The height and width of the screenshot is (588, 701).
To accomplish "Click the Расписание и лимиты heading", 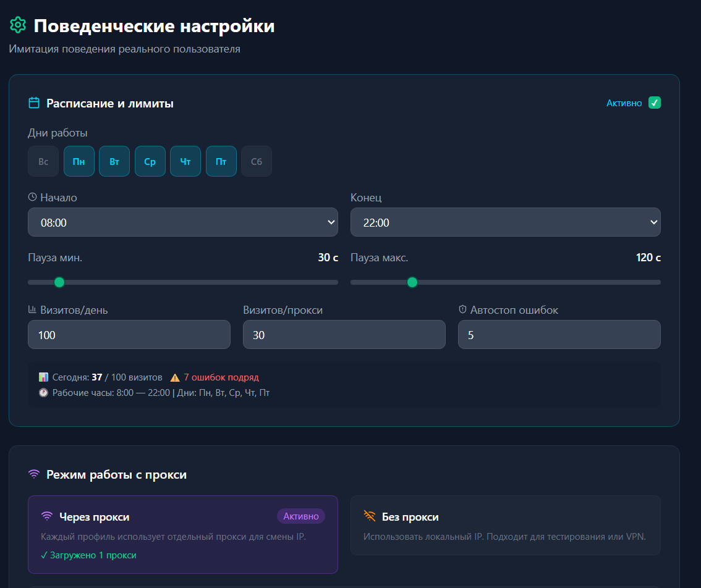I will (x=110, y=103).
